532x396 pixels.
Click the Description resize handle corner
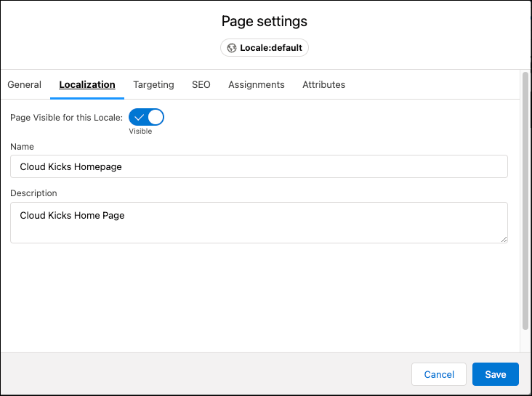(x=504, y=239)
